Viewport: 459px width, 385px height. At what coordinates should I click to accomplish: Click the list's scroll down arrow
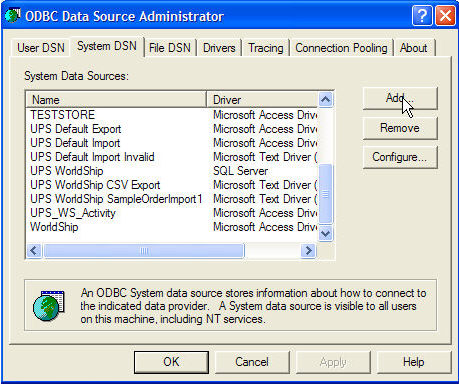(325, 233)
